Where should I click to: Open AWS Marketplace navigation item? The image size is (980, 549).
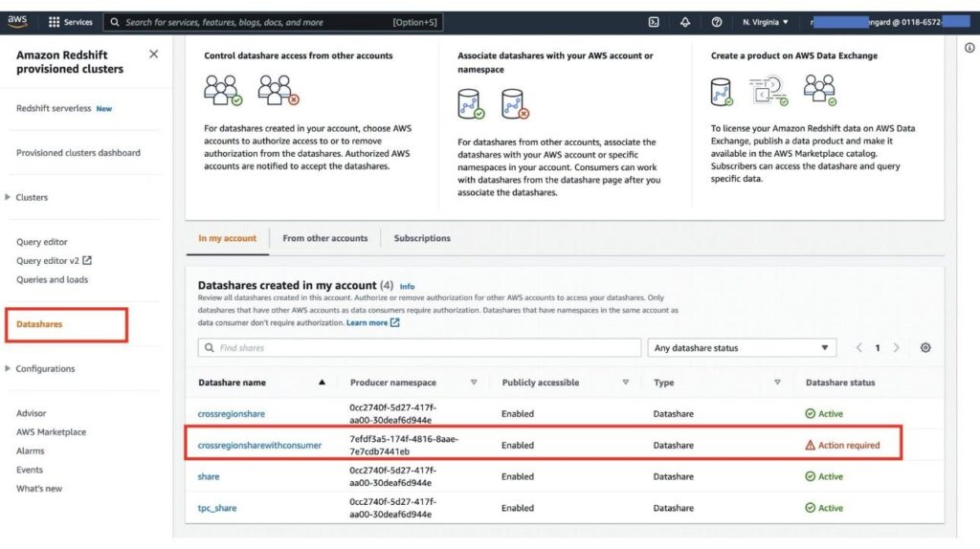click(52, 431)
